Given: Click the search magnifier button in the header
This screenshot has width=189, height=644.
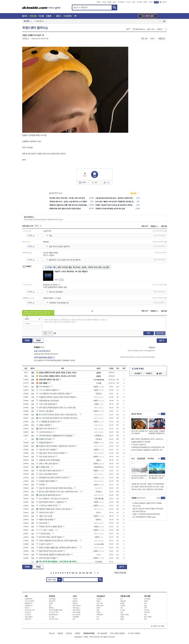Looking at the screenshot, I should click(x=114, y=7).
